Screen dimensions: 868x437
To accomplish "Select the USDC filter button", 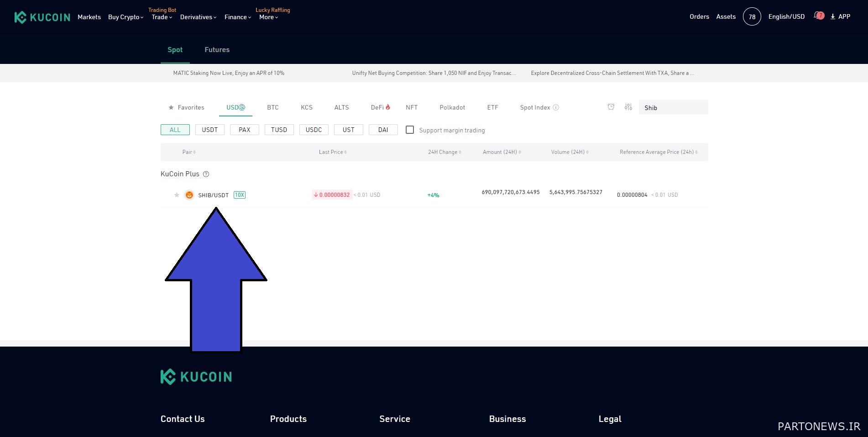I will (x=314, y=130).
